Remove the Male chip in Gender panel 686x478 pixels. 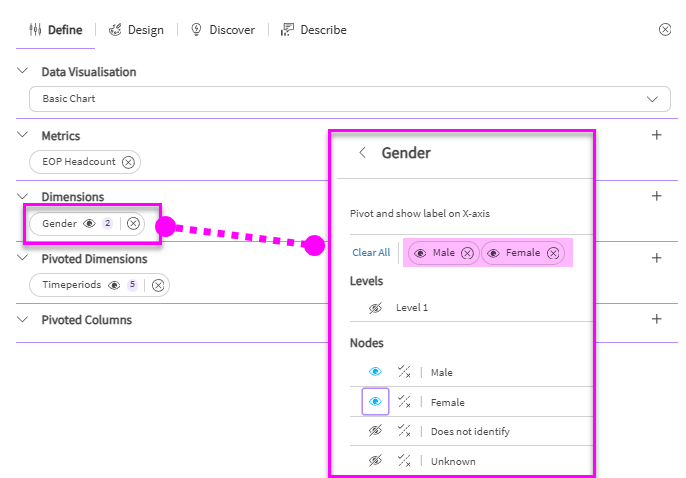pos(467,254)
